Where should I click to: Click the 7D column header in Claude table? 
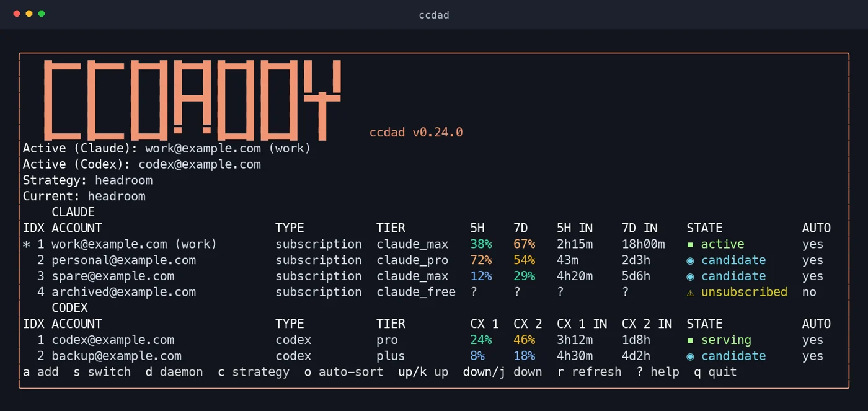coord(521,228)
